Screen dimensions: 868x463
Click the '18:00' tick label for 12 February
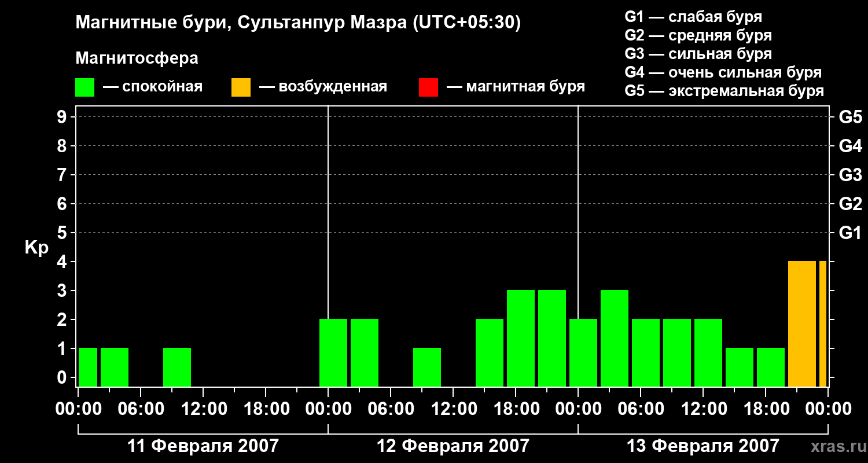click(516, 409)
